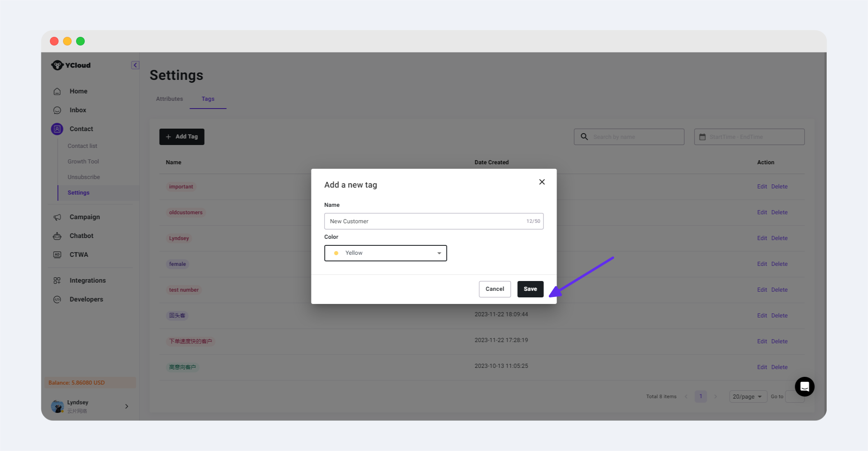This screenshot has width=868, height=451.
Task: Click the CTWA ad icon
Action: (x=57, y=255)
